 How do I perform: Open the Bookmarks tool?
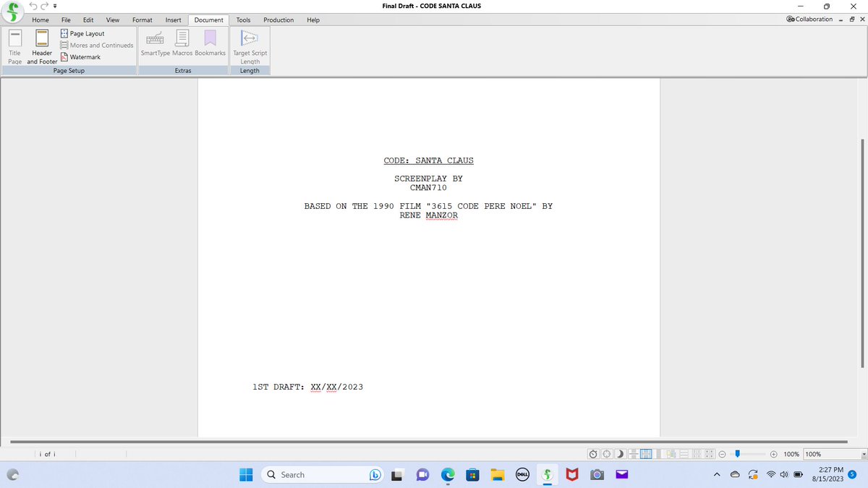pos(210,43)
